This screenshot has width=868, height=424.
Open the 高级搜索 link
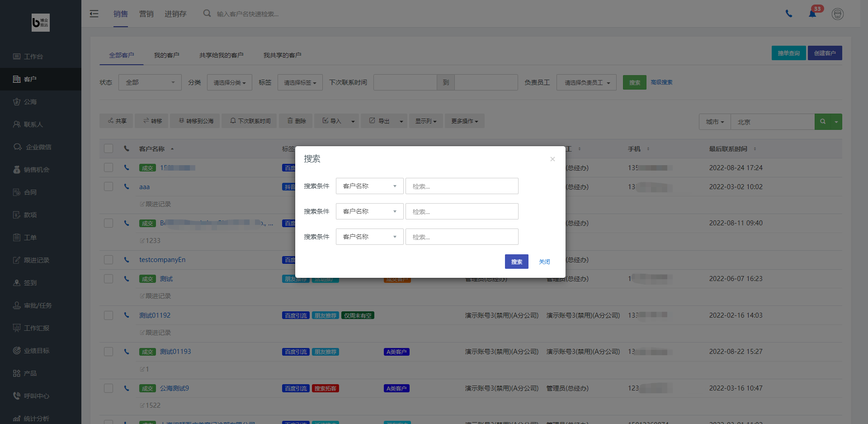(661, 82)
